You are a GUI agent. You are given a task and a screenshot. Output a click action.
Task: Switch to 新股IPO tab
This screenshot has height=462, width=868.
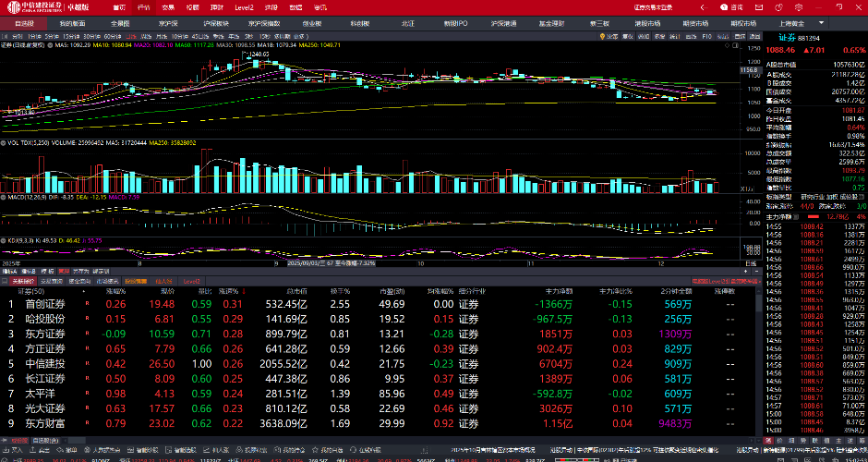[x=455, y=23]
